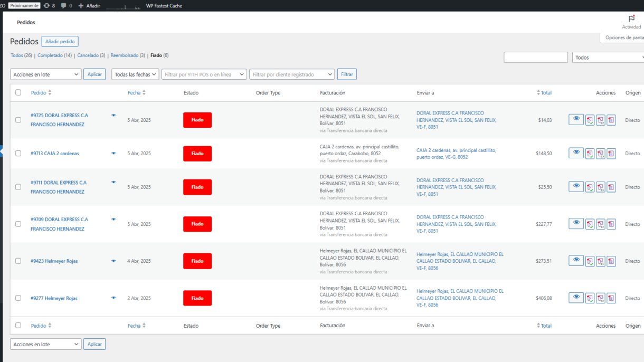Click small eye beside #9713 CAJA 2 cardenas

[113, 153]
